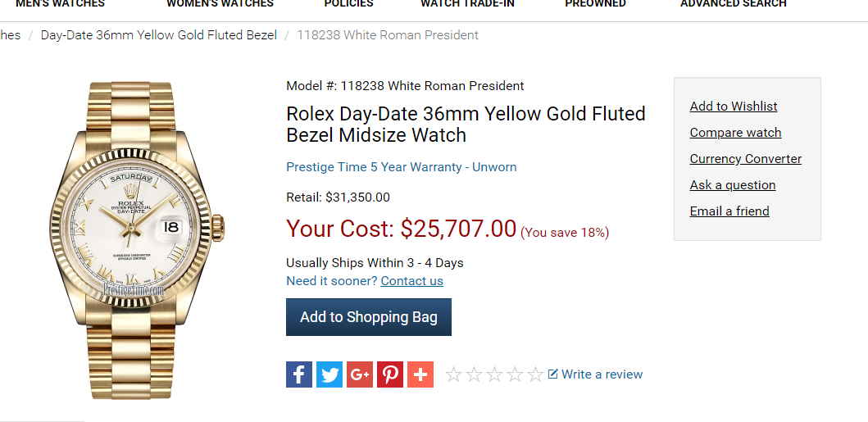The image size is (868, 422).
Task: Select Email a friend
Action: 729,211
